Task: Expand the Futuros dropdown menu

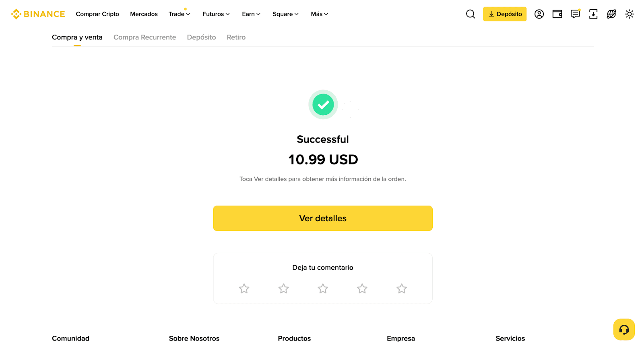Action: click(x=216, y=14)
